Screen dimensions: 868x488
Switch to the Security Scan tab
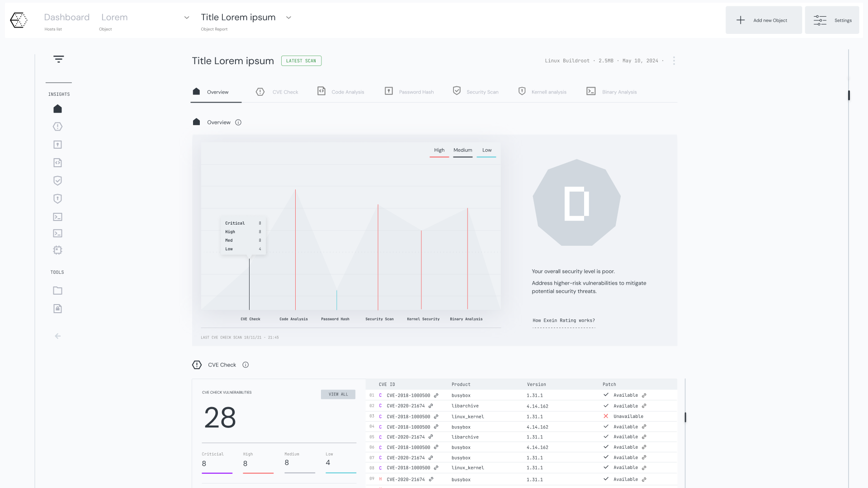pyautogui.click(x=476, y=92)
